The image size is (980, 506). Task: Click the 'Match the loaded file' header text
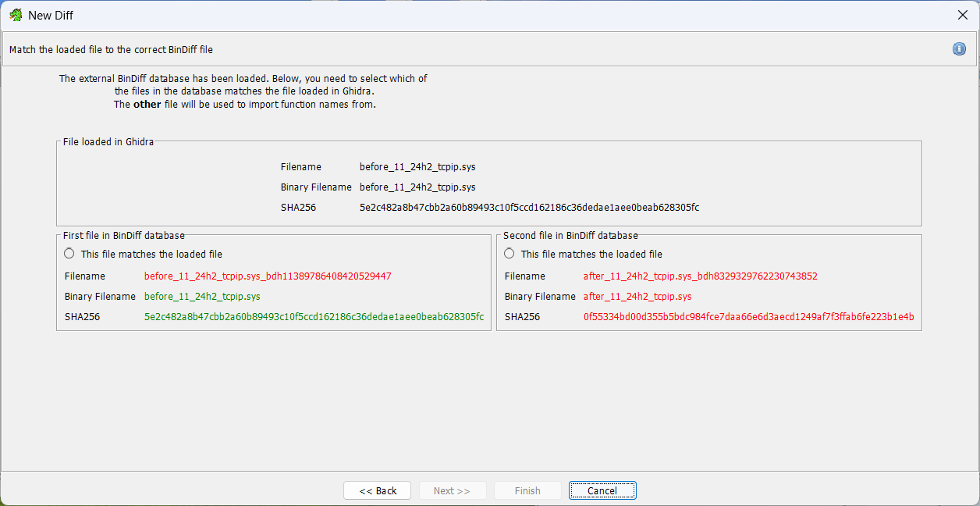[111, 50]
